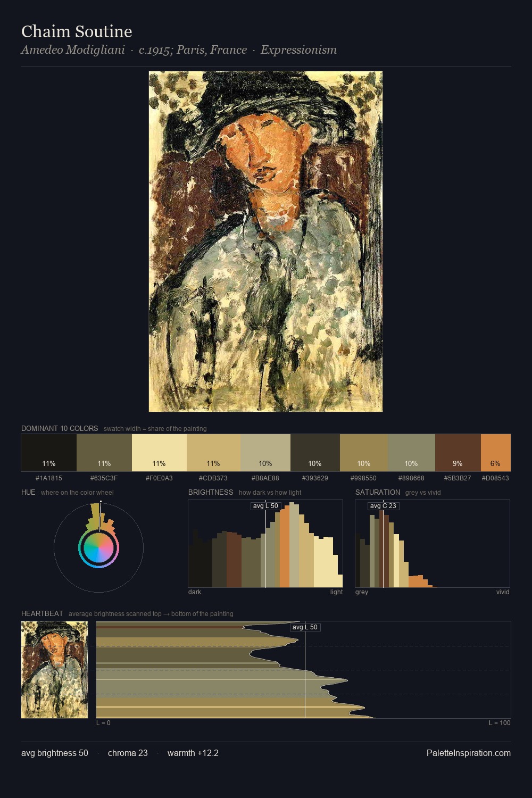Viewport: 532px width, 798px height.
Task: Click the light brightness axis label
Action: (336, 592)
